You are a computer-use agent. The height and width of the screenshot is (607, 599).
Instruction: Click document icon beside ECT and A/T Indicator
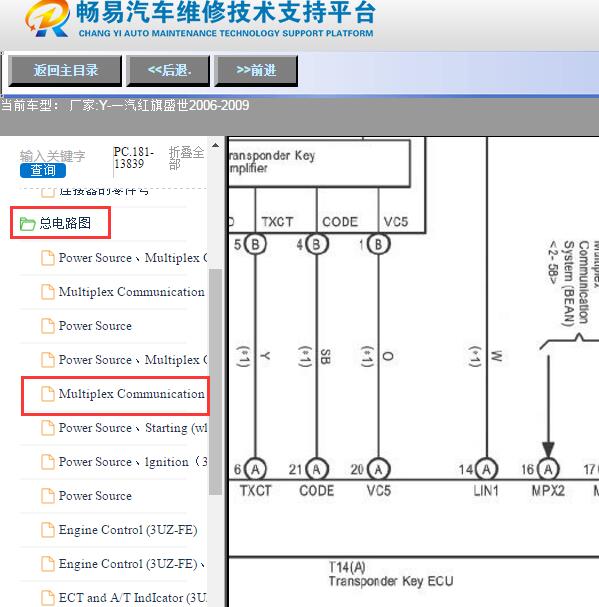pos(48,598)
